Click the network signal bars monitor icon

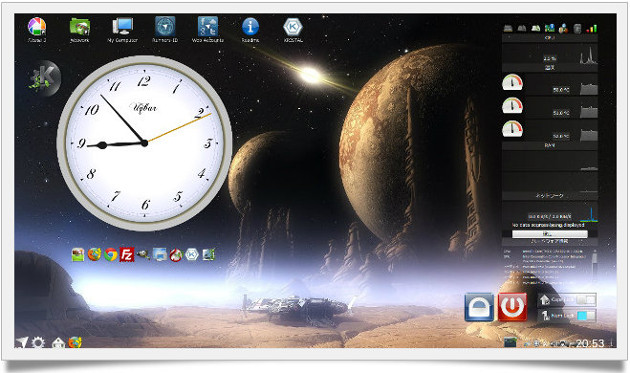(591, 28)
